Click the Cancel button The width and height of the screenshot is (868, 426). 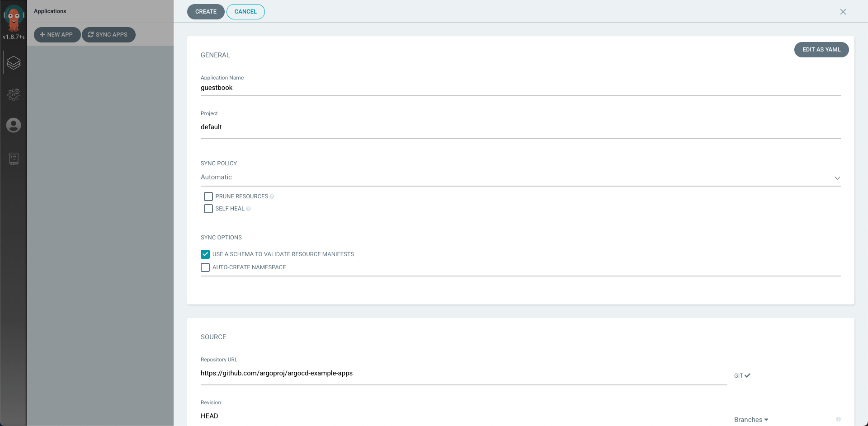pyautogui.click(x=245, y=12)
